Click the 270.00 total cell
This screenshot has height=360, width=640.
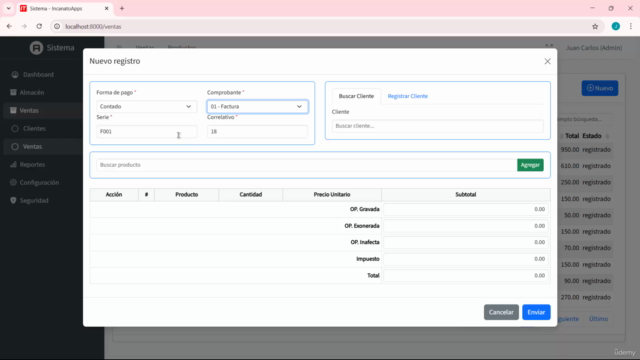[x=570, y=298]
